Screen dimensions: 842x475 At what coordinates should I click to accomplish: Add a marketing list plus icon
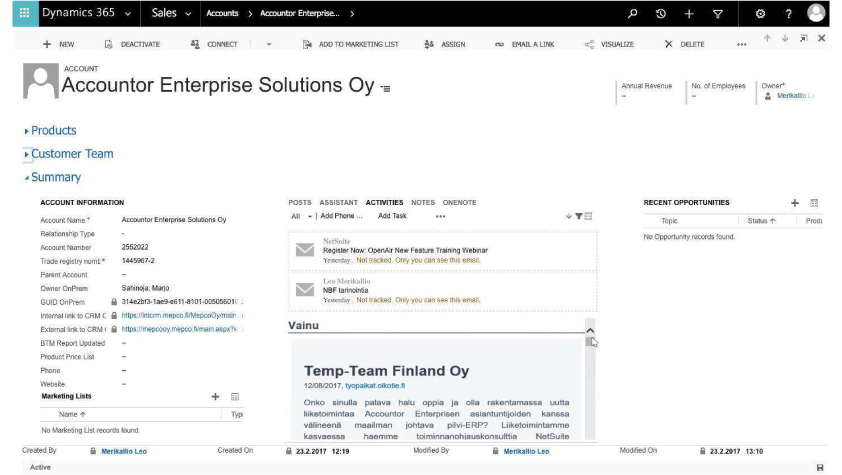coord(215,397)
